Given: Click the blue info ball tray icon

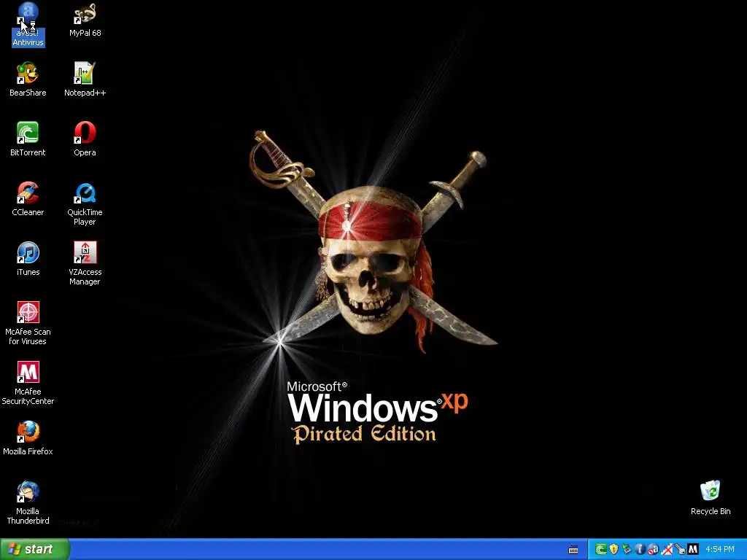Looking at the screenshot, I should pos(640,550).
